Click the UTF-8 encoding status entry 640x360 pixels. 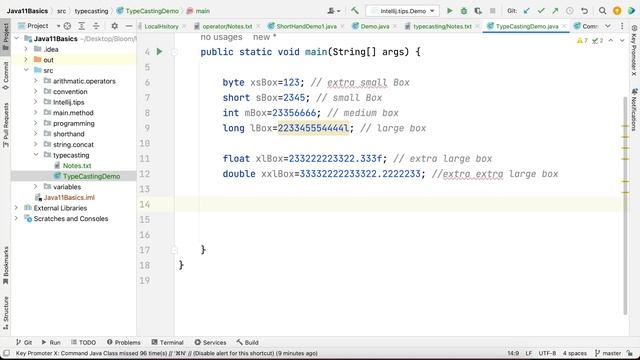tap(547, 353)
